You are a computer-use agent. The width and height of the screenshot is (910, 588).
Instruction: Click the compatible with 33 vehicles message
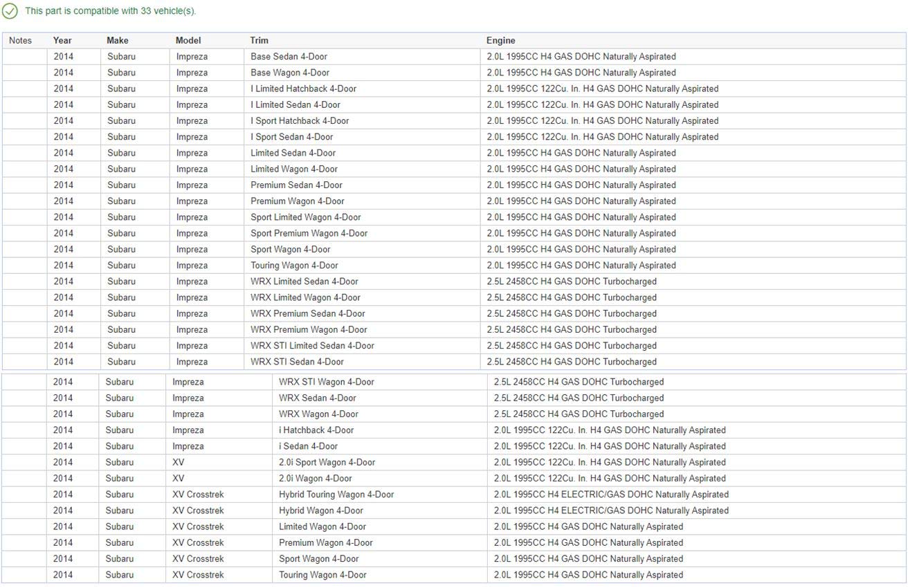110,11
